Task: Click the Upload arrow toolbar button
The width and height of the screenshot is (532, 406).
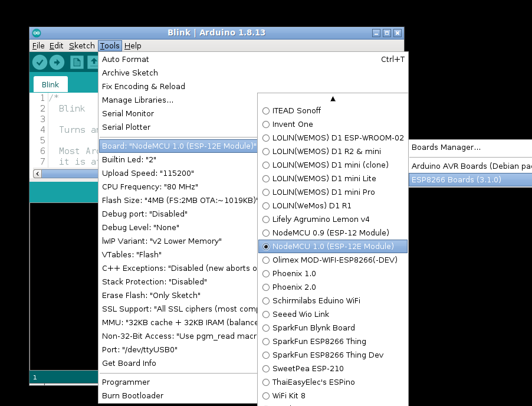Action: pyautogui.click(x=57, y=63)
